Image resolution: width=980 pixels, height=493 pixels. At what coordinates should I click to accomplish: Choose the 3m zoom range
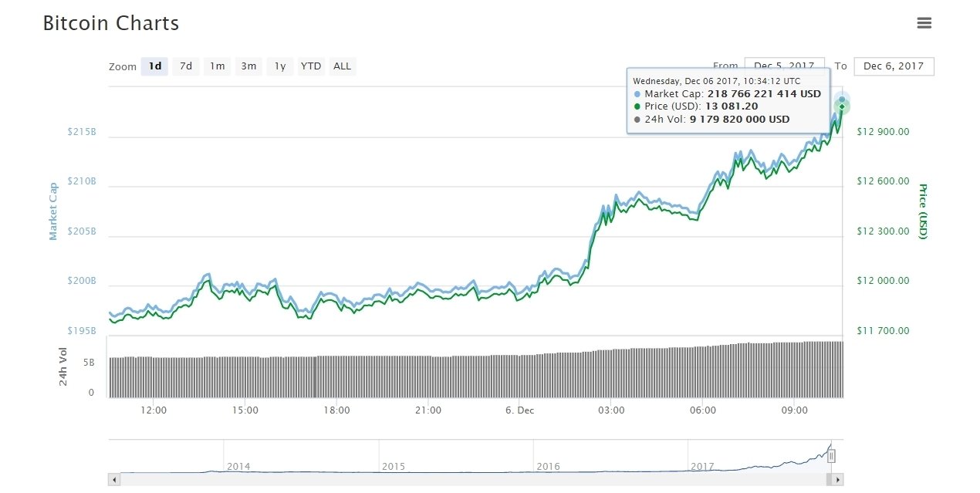248,66
